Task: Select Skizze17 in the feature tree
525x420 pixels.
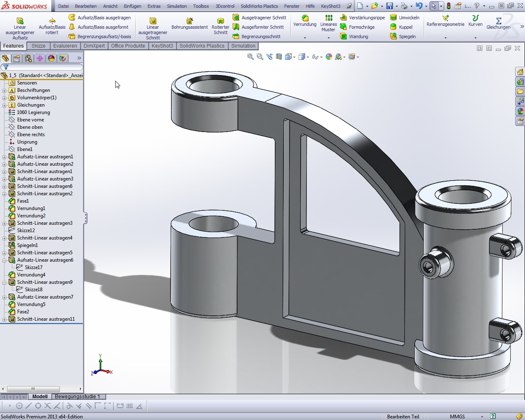Action: [33, 267]
